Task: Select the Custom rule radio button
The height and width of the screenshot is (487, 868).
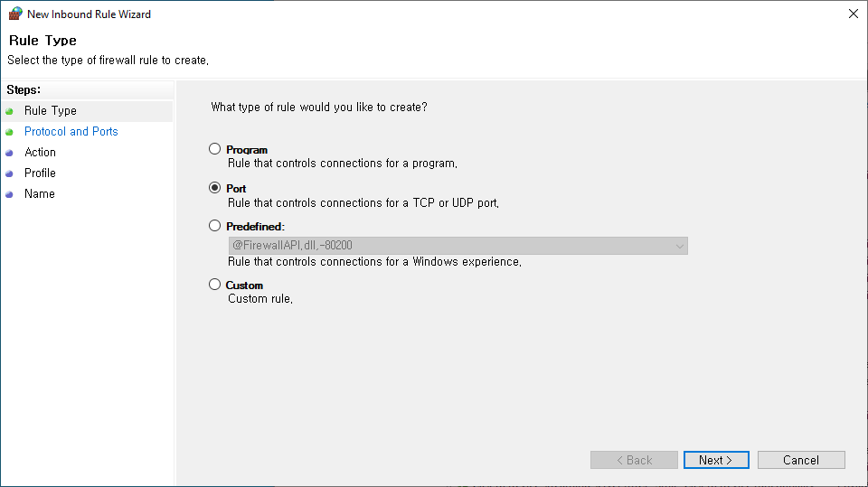Action: point(214,285)
